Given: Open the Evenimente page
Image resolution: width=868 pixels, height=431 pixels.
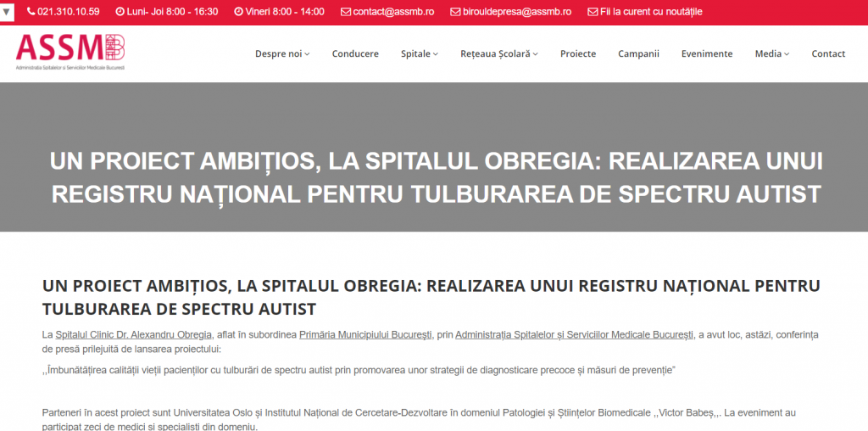Looking at the screenshot, I should pyautogui.click(x=706, y=53).
